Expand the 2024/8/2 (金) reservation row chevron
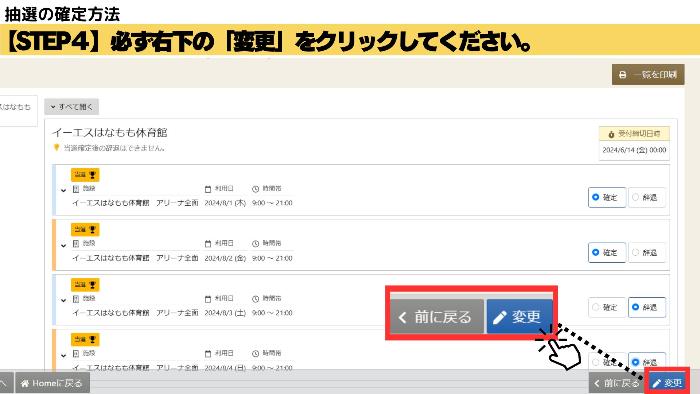Screen dimensions: 700x394 (x=63, y=245)
